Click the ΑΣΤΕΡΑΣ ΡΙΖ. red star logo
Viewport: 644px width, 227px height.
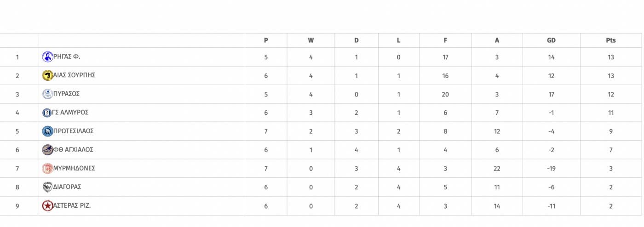click(47, 206)
